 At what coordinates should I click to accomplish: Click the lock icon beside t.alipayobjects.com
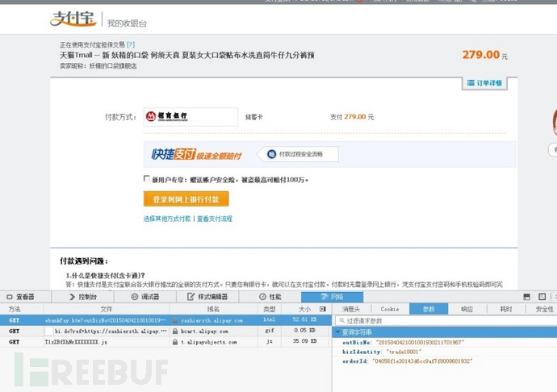[x=175, y=342]
